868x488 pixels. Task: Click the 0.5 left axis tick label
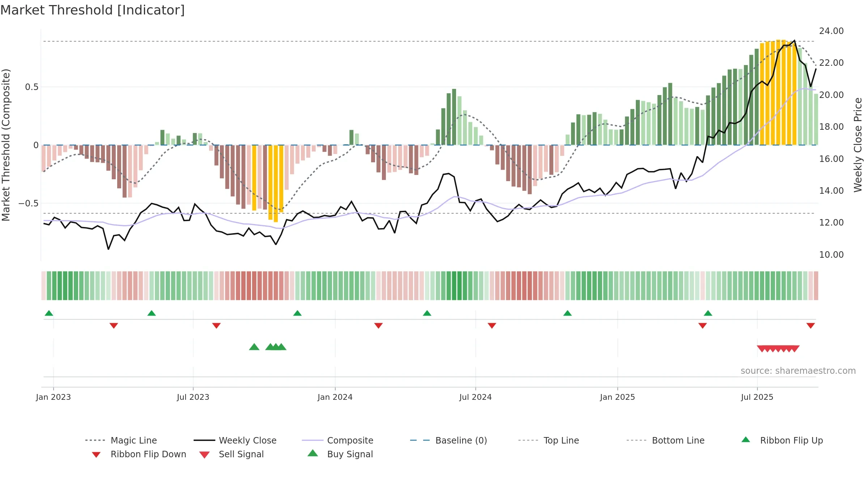point(32,87)
